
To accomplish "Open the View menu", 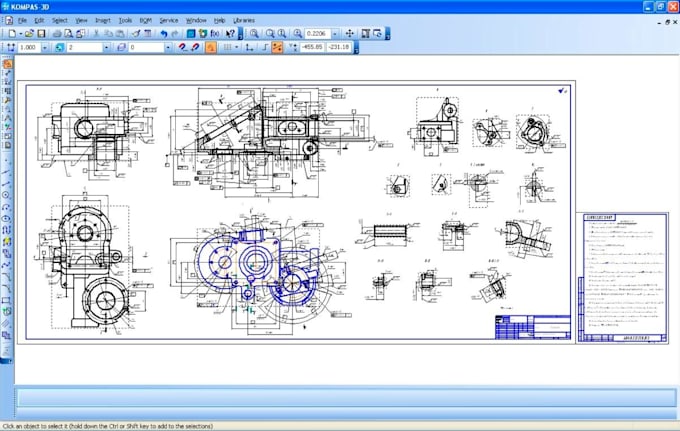I will (x=81, y=20).
